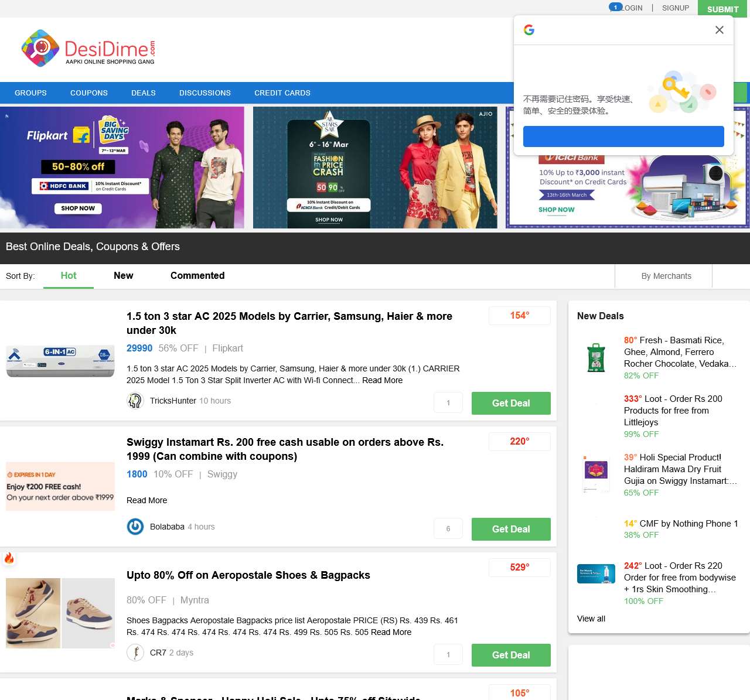The height and width of the screenshot is (700, 750).
Task: Click the Google logo in the popup
Action: [529, 30]
